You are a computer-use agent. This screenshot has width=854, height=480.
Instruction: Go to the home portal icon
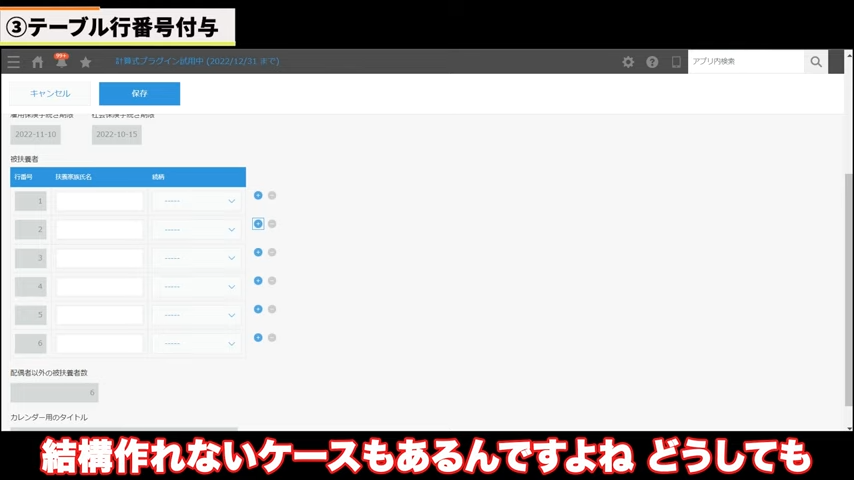[x=38, y=62]
